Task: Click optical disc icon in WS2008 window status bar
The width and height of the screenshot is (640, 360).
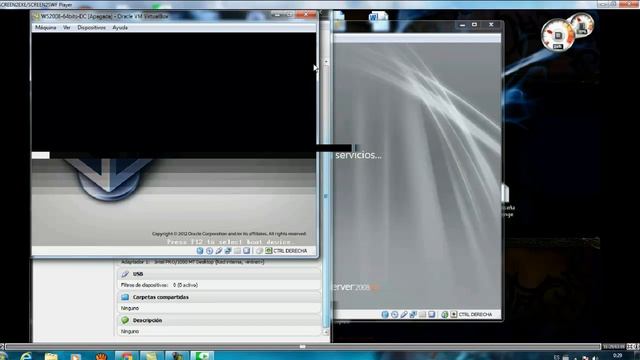Action: pyautogui.click(x=209, y=251)
